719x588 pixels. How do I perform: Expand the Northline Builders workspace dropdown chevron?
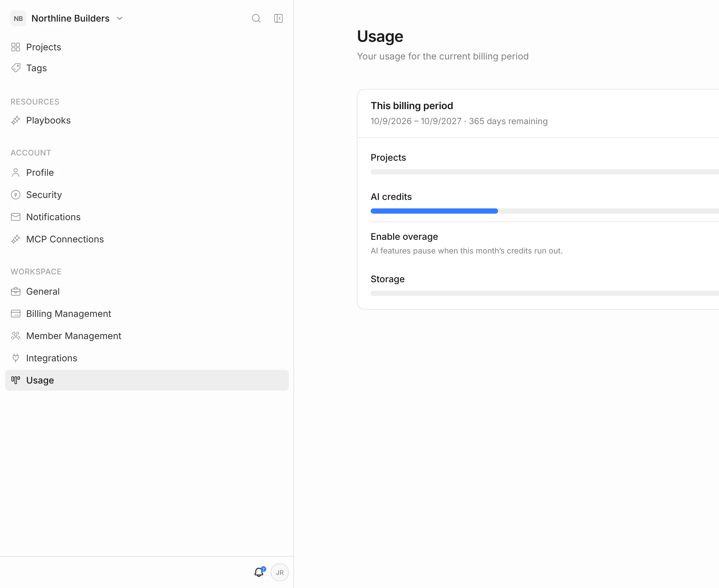pos(120,18)
